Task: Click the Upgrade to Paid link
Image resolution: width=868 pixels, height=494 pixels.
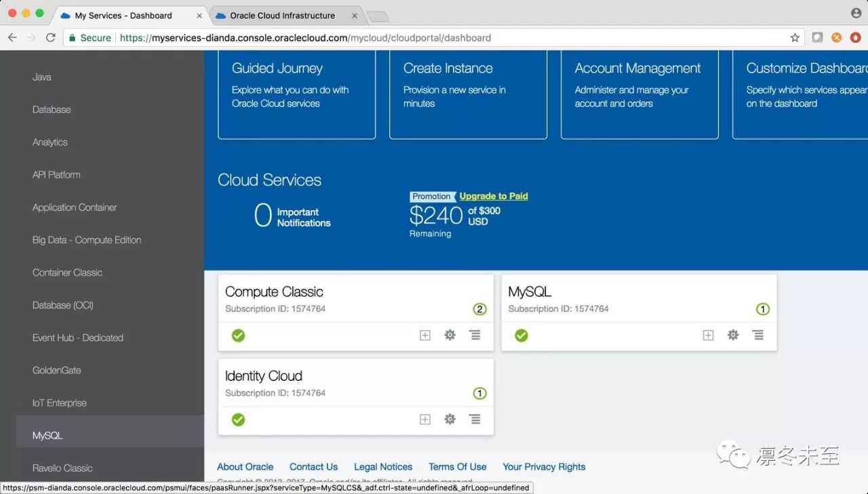Action: coord(494,197)
